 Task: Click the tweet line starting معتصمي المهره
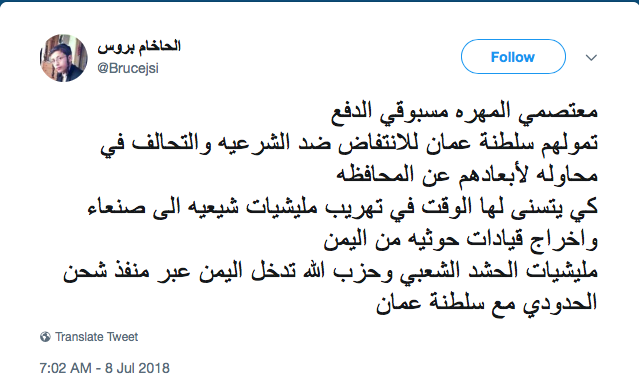coord(464,112)
